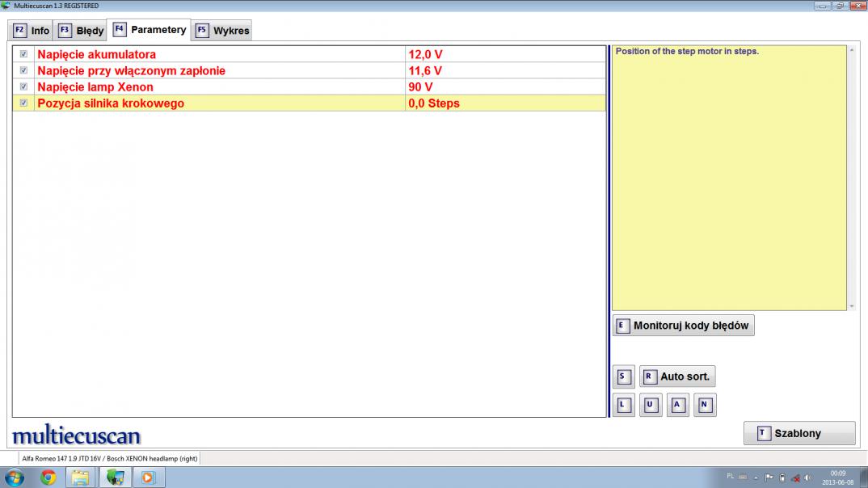Image resolution: width=868 pixels, height=488 pixels.
Task: Open Multiecuscan taskbar icon
Action: tap(115, 477)
